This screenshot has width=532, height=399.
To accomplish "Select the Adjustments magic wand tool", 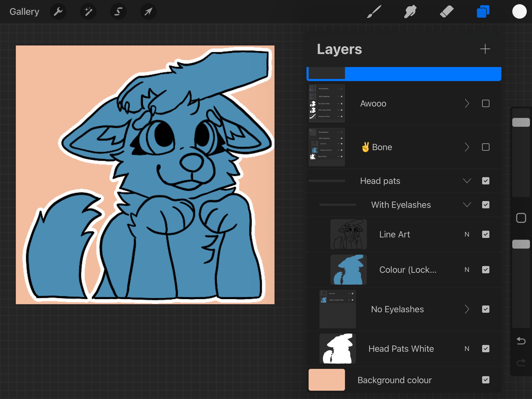I will pyautogui.click(x=88, y=11).
